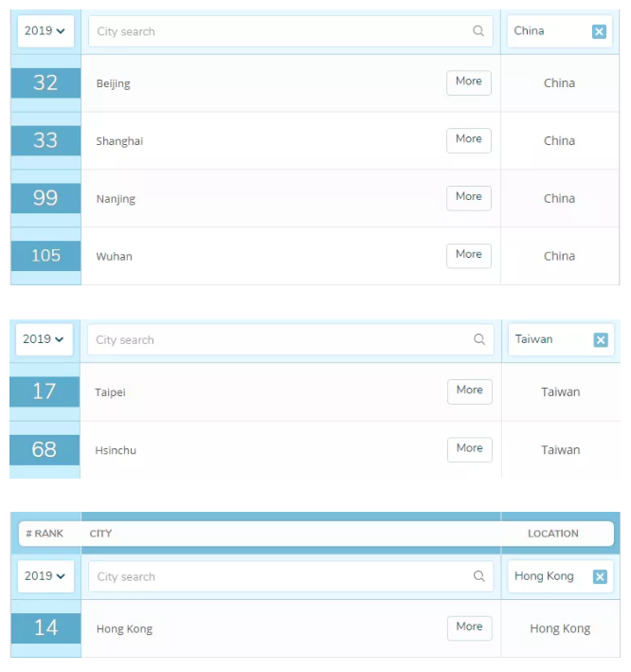
Task: Show more details for Shanghai
Action: [x=469, y=140]
